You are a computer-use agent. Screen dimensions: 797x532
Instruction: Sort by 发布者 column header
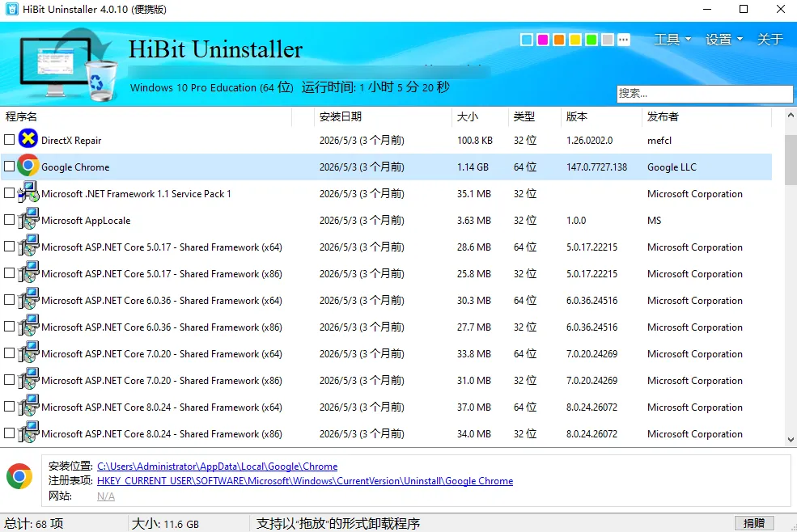[x=707, y=116]
